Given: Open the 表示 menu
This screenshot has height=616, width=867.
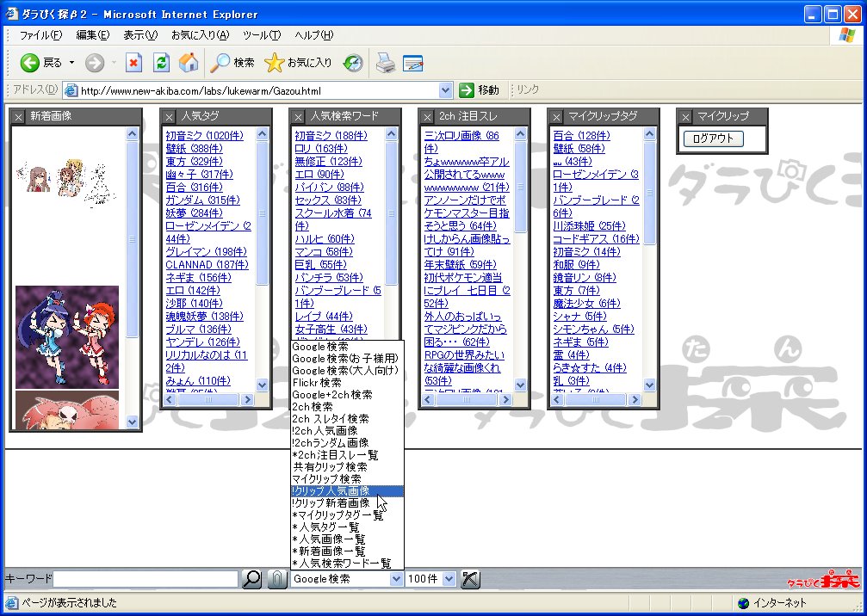Looking at the screenshot, I should point(140,35).
